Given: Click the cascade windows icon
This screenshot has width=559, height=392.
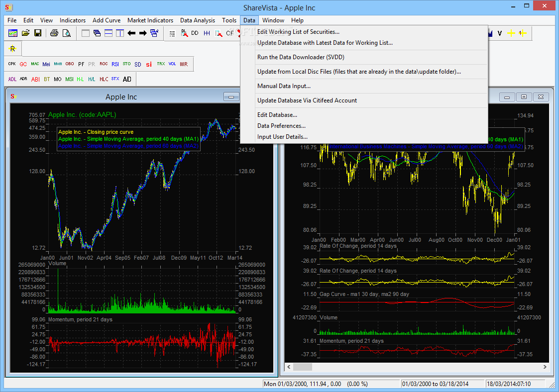Looking at the screenshot, I should pos(97,33).
